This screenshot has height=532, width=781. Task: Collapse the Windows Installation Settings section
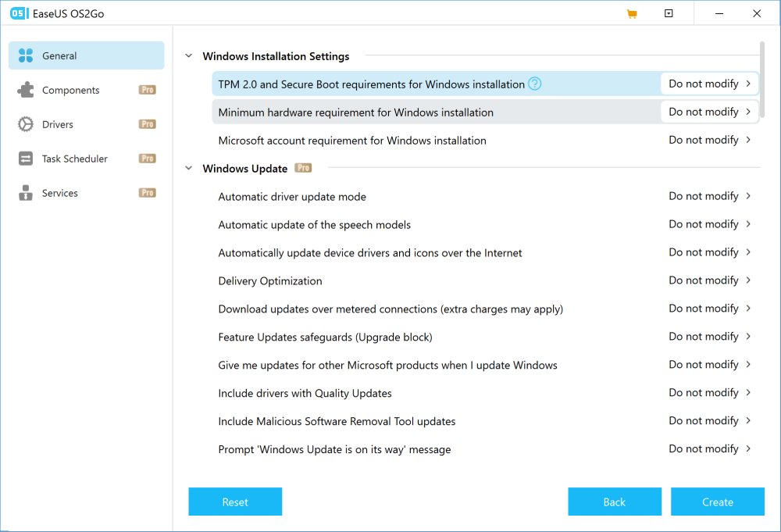pos(188,56)
